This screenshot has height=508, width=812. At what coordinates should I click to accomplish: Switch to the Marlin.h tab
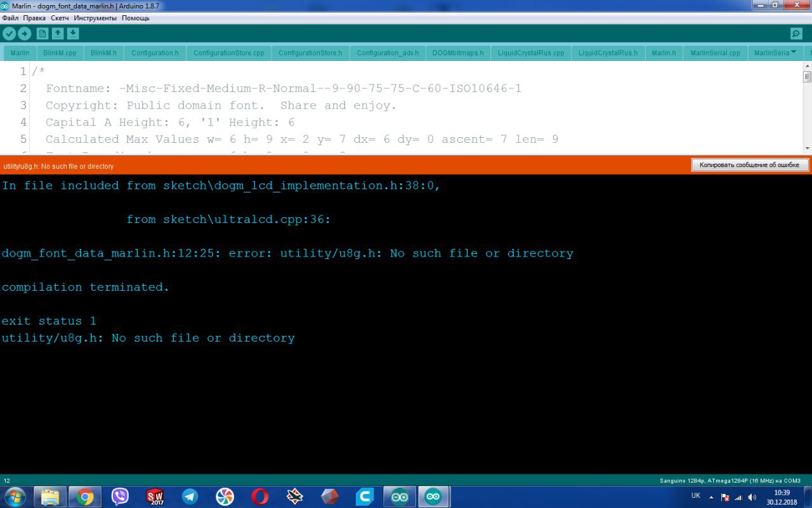664,53
